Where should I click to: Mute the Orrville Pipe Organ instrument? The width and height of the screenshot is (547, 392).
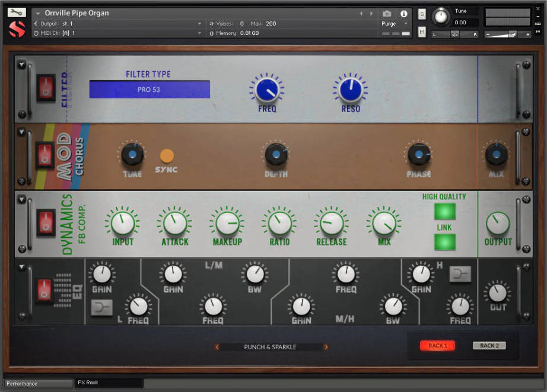click(x=421, y=32)
